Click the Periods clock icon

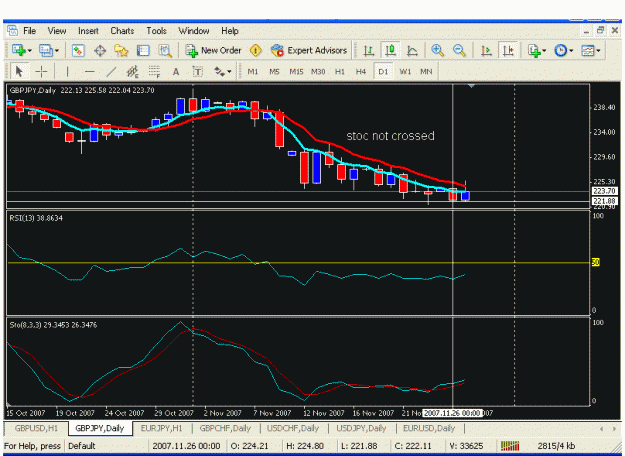pyautogui.click(x=561, y=51)
